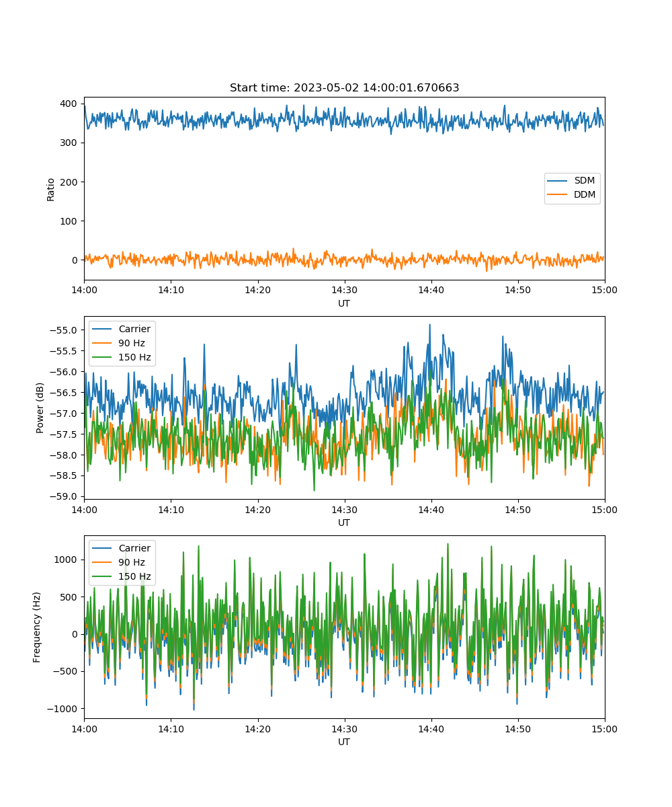
Task: Click the −57.5 tick on Power axis
Action: tap(65, 434)
